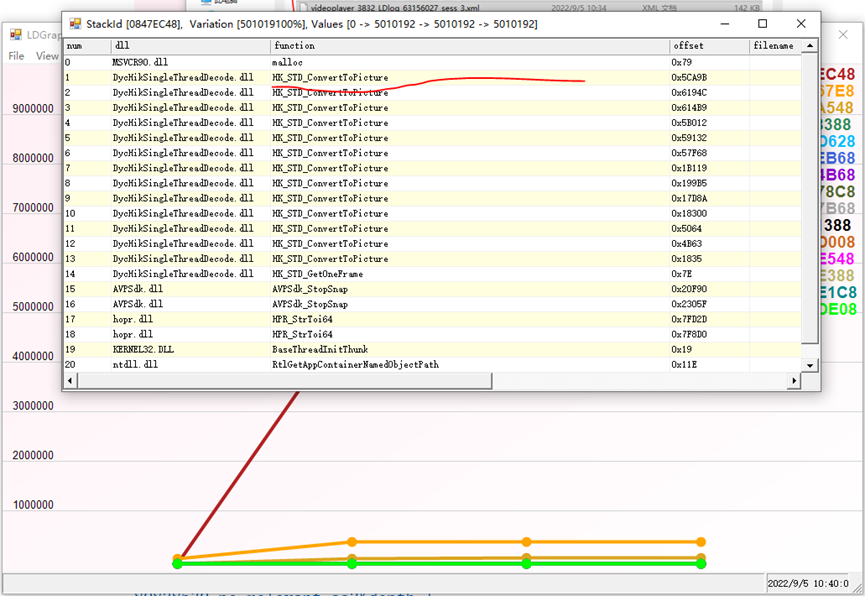The width and height of the screenshot is (865, 596).
Task: Click the second orange graph data point
Action: point(352,542)
